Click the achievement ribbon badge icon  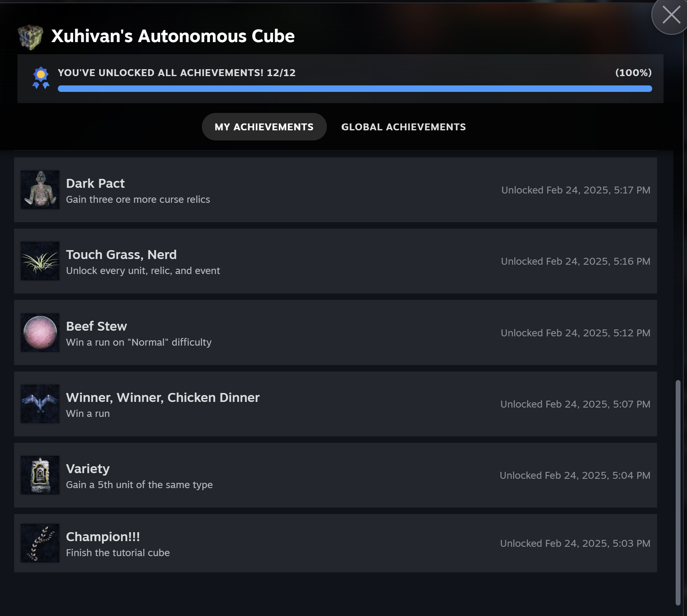(x=41, y=78)
